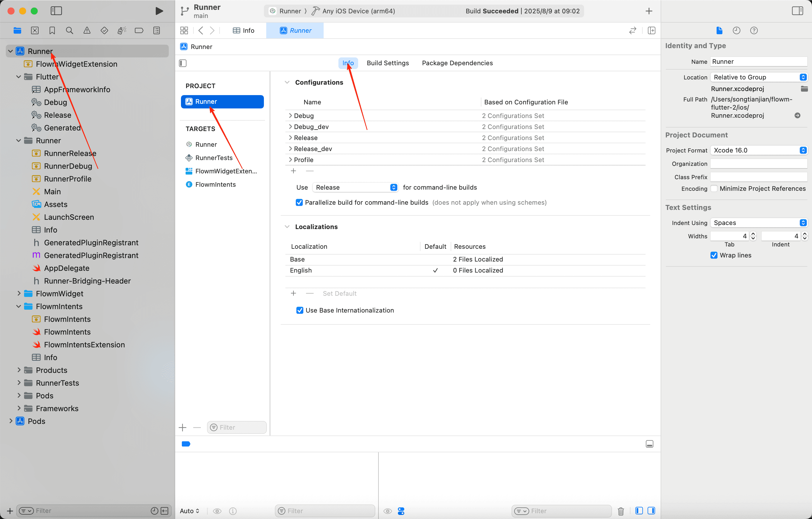Image resolution: width=812 pixels, height=519 pixels.
Task: Increase Tab width stepper
Action: [753, 234]
